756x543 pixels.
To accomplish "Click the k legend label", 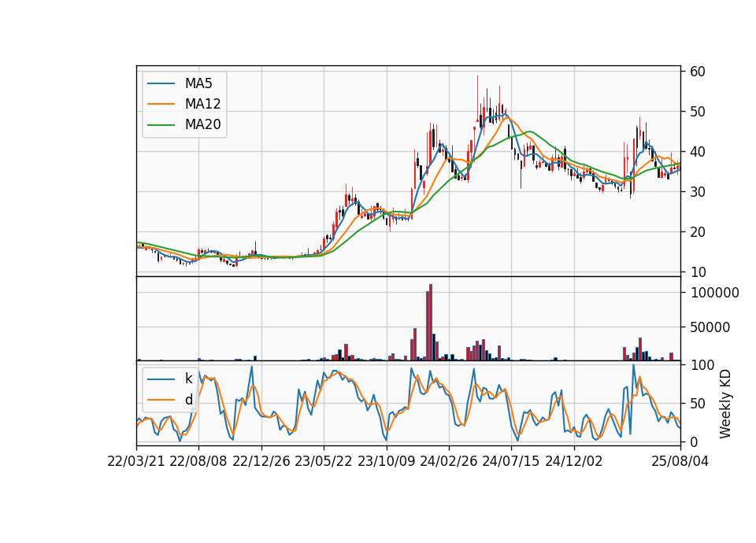I will point(188,379).
